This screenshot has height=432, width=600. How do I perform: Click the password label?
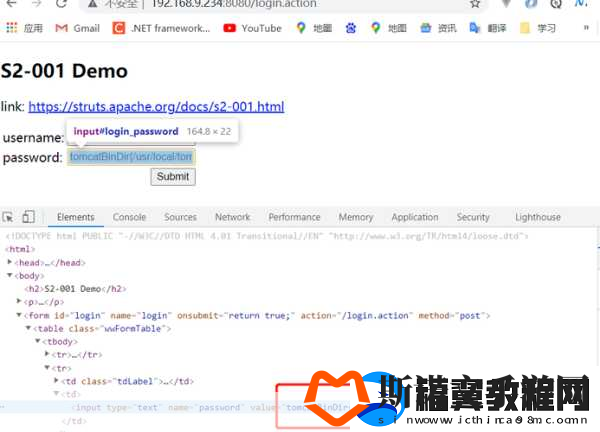pyautogui.click(x=32, y=157)
